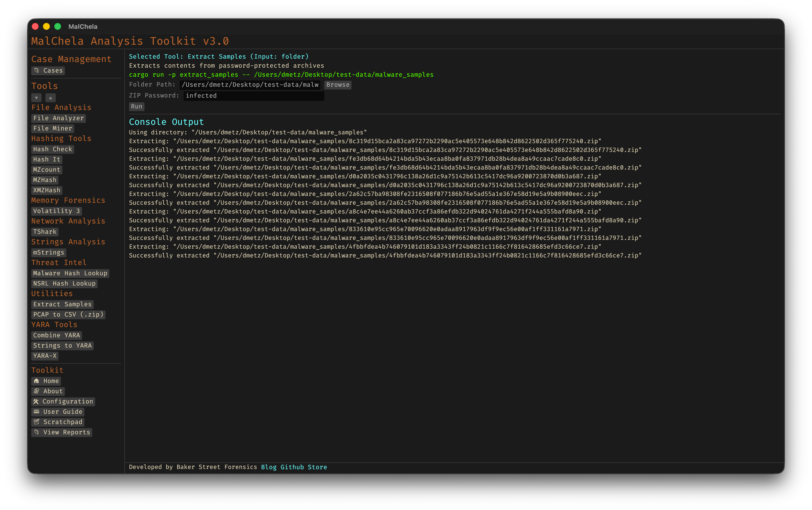Image resolution: width=812 pixels, height=510 pixels.
Task: Open TShark network analysis tool
Action: pyautogui.click(x=45, y=232)
